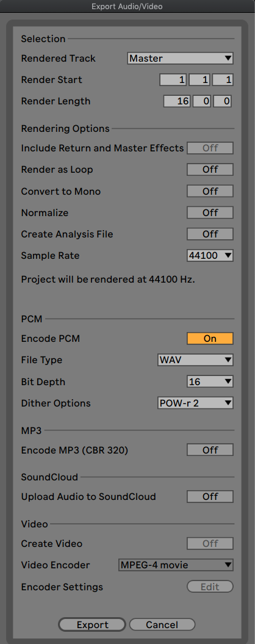
Task: Toggle the Create Video switch
Action: (x=210, y=543)
